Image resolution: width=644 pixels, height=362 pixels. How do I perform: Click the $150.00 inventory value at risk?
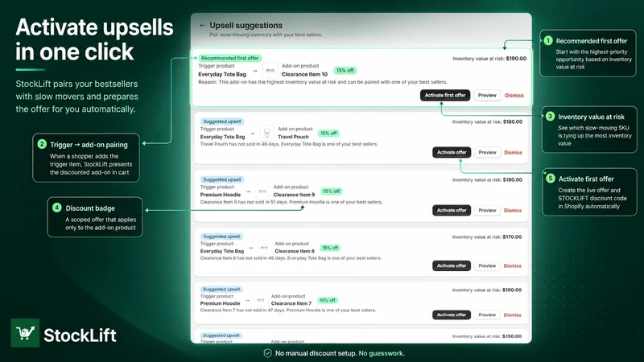click(x=512, y=336)
